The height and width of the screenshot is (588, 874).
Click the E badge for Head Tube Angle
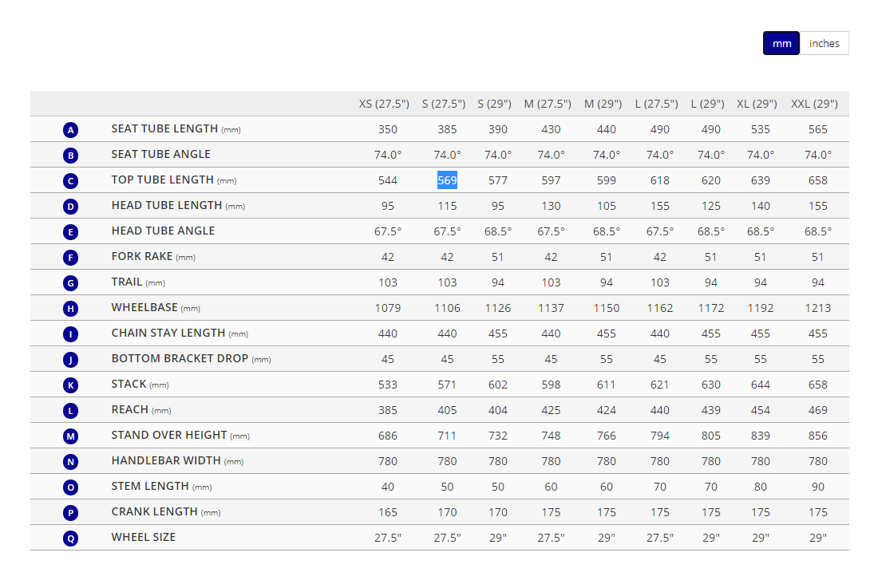[71, 232]
